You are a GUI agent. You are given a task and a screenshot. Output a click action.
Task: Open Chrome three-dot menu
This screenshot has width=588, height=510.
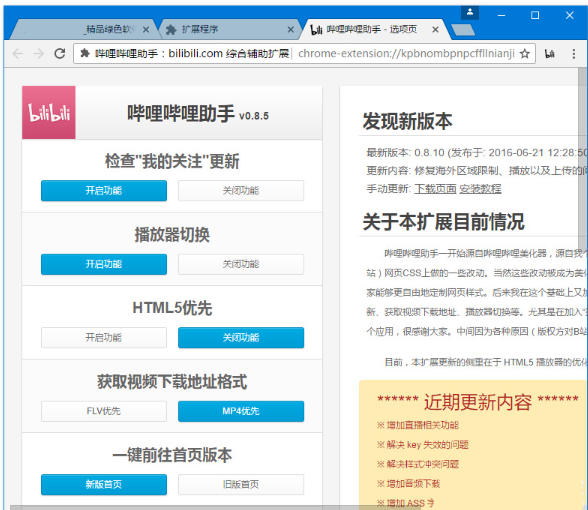coord(573,54)
